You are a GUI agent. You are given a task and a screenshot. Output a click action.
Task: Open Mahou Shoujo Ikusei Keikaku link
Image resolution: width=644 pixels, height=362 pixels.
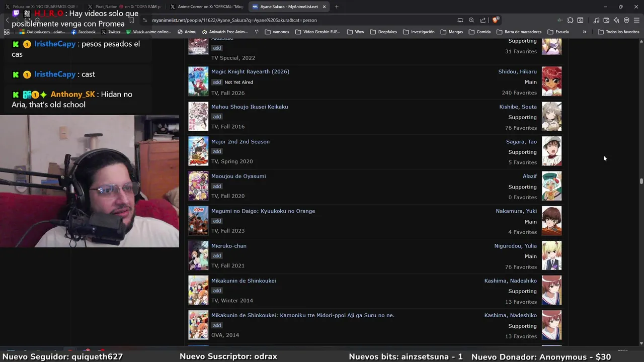click(250, 107)
